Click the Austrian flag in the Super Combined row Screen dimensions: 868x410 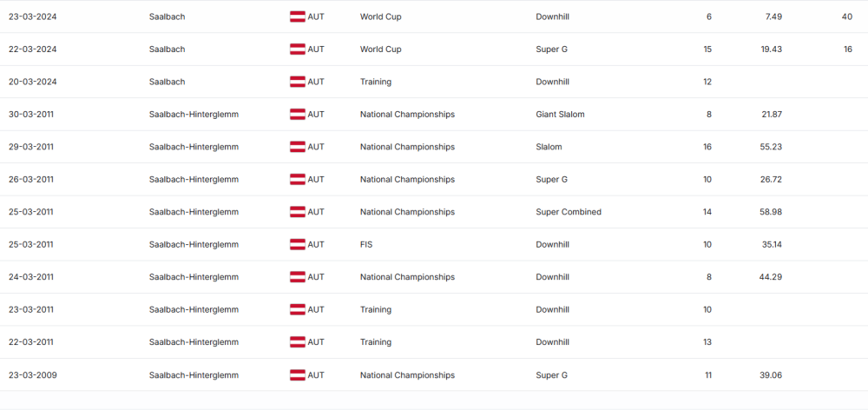[297, 212]
